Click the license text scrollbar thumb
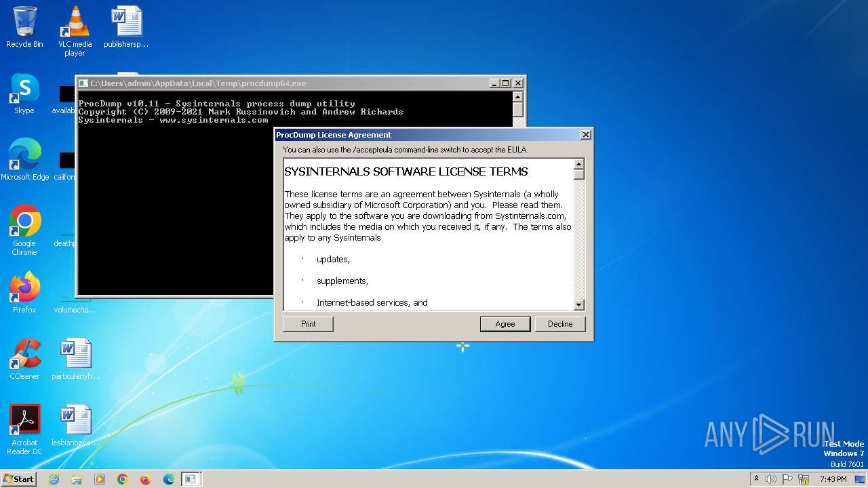Image resolution: width=868 pixels, height=488 pixels. click(x=579, y=174)
